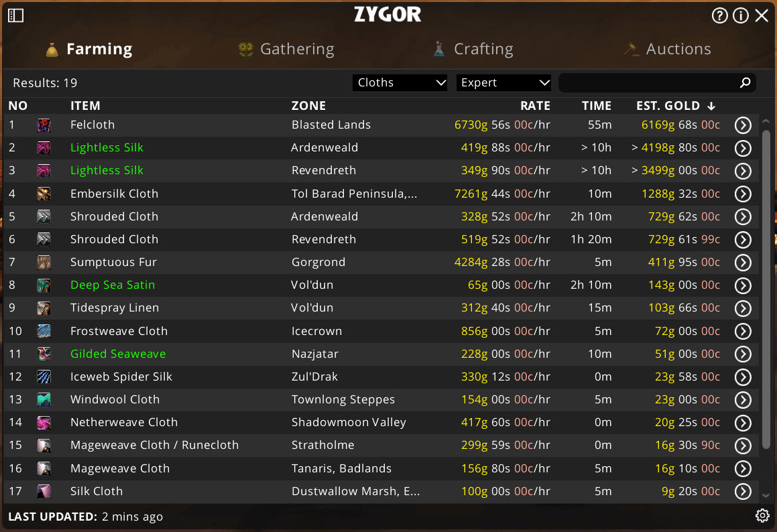
Task: Open details arrow for Lightless Silk Ardenweald
Action: pyautogui.click(x=743, y=148)
